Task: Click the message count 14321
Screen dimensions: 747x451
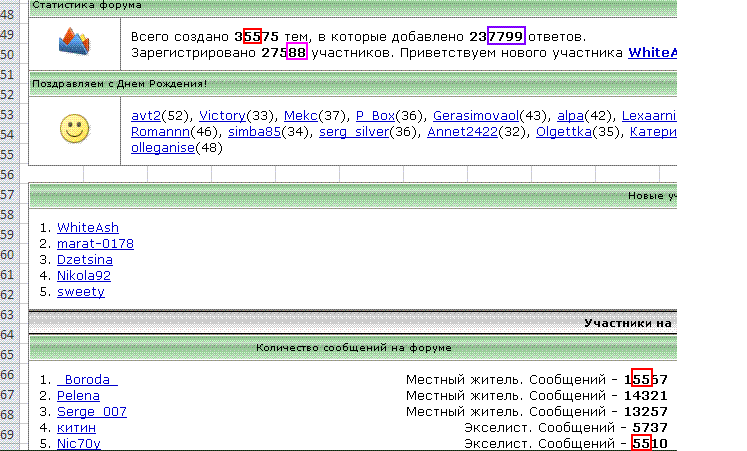Action: pos(646,396)
